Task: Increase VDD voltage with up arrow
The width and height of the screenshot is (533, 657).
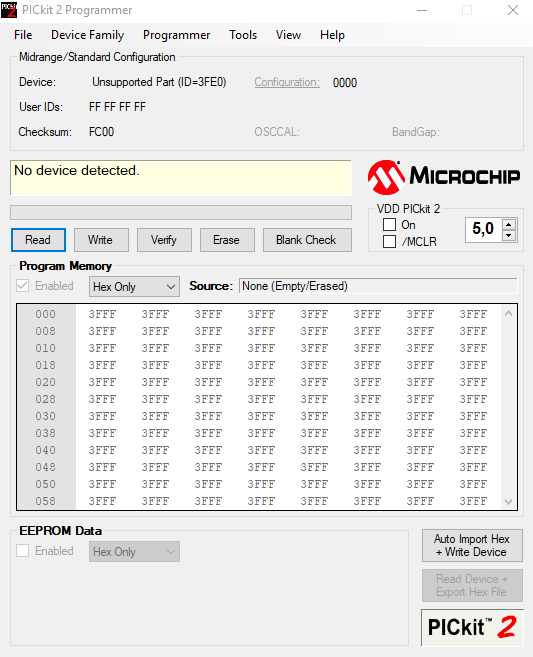Action: tap(509, 224)
